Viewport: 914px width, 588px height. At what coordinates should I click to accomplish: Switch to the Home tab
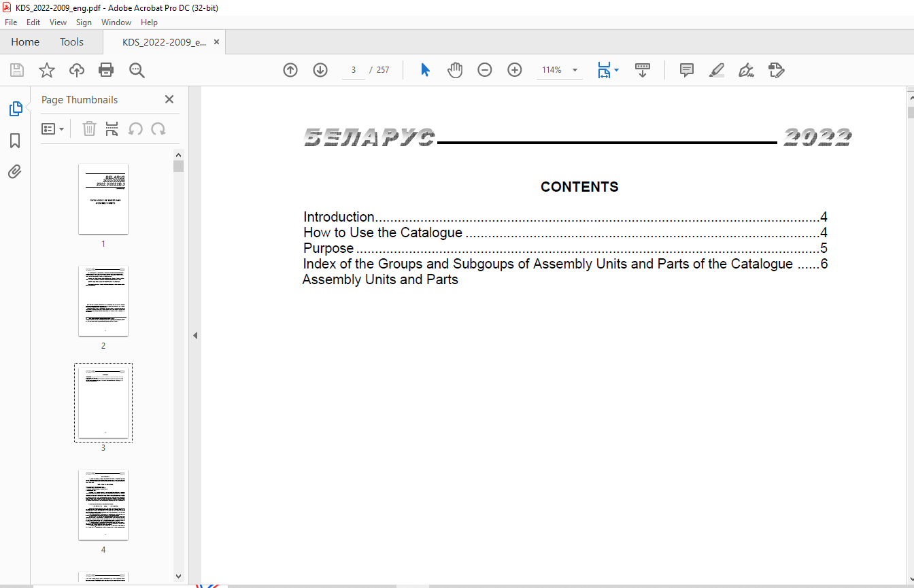25,42
